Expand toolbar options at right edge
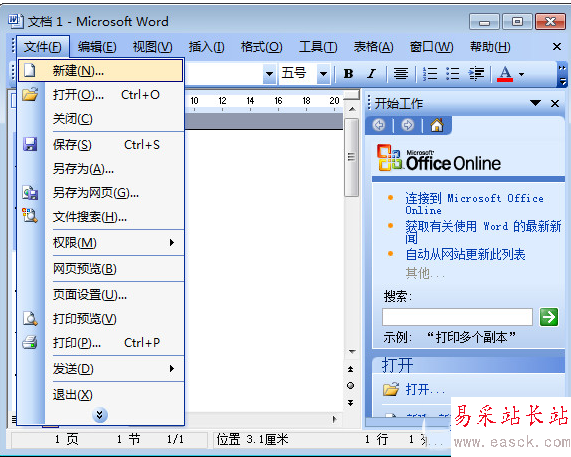 tap(562, 75)
